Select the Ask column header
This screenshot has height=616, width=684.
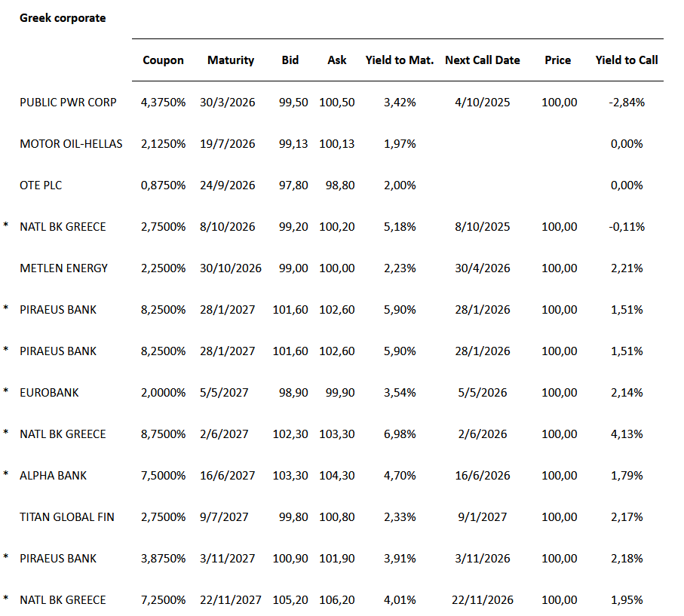click(x=337, y=60)
